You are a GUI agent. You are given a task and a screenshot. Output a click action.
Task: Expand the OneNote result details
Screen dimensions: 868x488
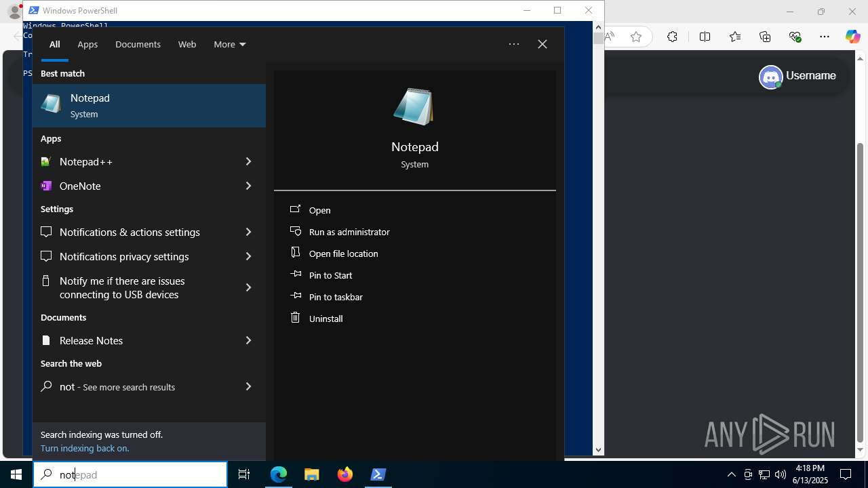pyautogui.click(x=248, y=186)
